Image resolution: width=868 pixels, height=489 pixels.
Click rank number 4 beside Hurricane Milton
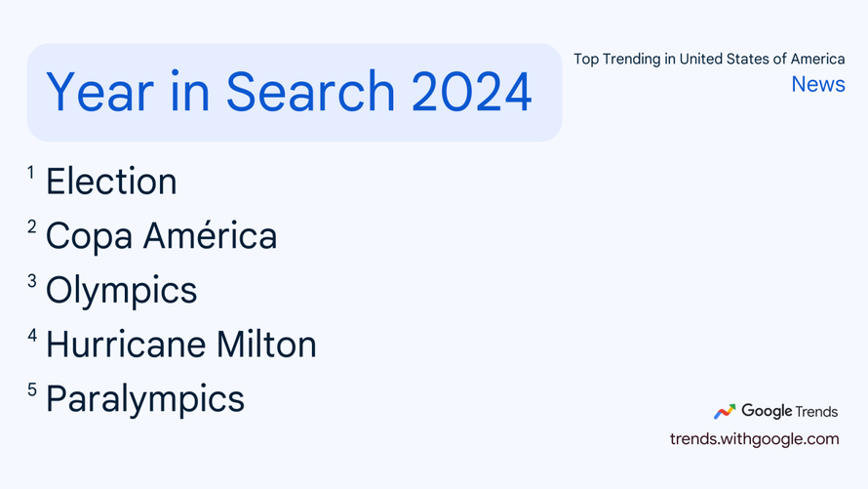click(x=31, y=336)
